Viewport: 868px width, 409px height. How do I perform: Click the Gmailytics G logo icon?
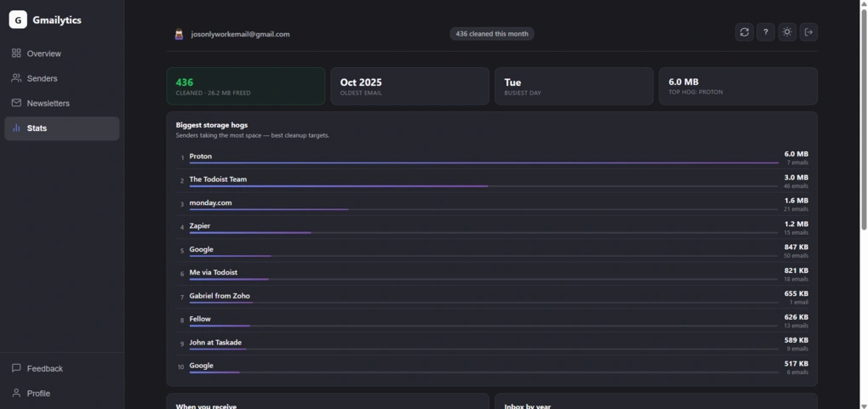tap(18, 20)
